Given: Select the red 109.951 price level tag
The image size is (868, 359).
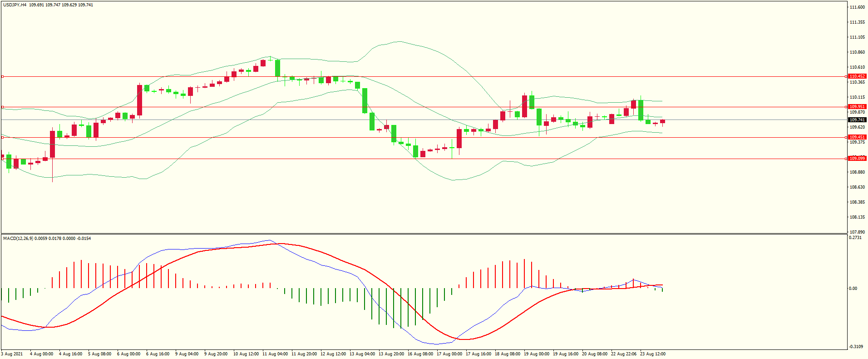Looking at the screenshot, I should tap(858, 107).
